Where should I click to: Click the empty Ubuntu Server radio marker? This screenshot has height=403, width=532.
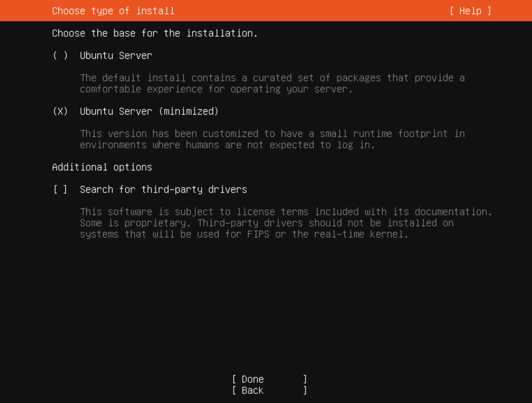pyautogui.click(x=60, y=55)
